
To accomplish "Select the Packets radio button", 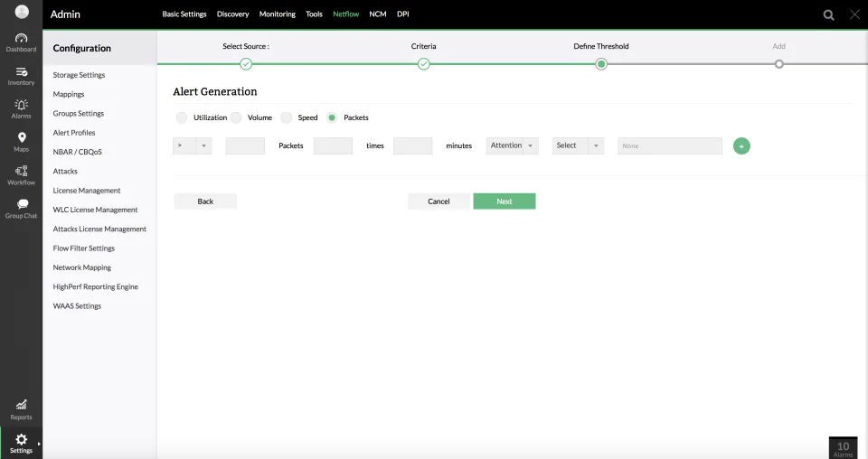I will click(332, 117).
